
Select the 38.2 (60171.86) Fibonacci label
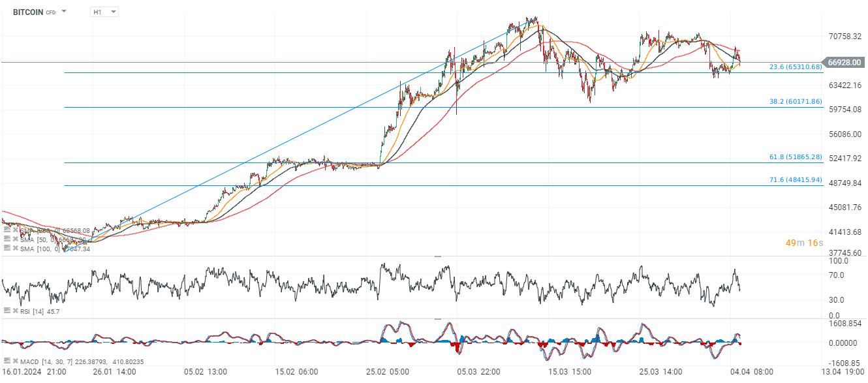(x=796, y=102)
